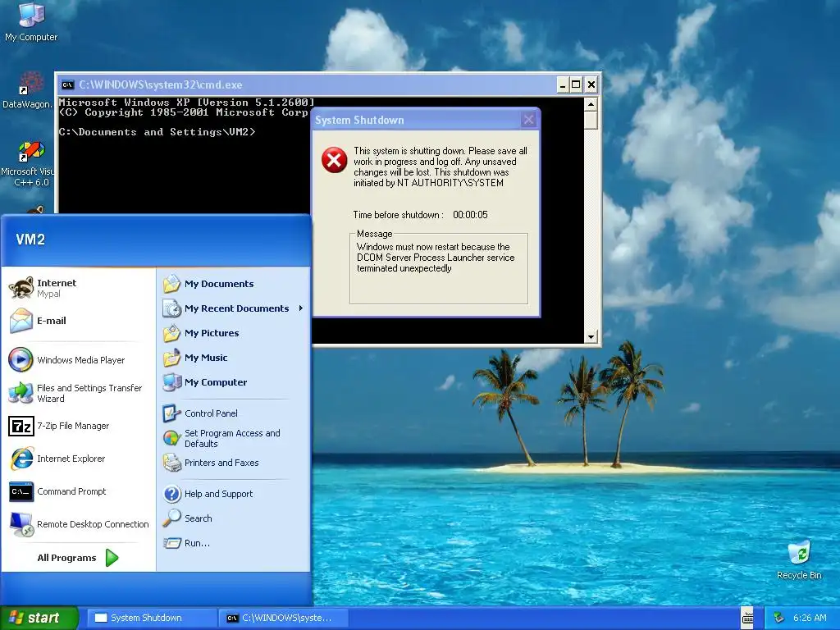Click the cmd window scrollbar up arrow
This screenshot has height=630, width=840.
coord(591,104)
